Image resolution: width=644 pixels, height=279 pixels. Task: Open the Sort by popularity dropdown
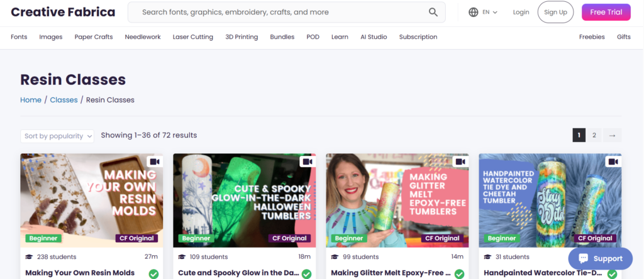[x=57, y=136]
